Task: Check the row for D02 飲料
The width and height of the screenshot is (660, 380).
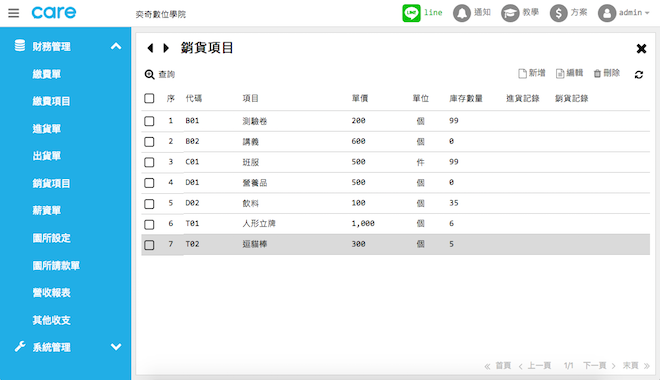Action: 149,204
